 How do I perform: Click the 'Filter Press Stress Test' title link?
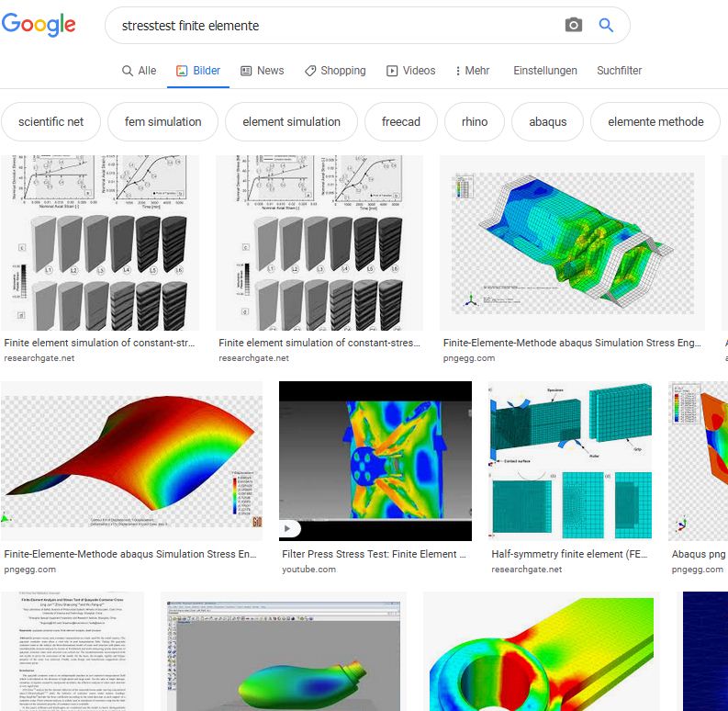375,555
